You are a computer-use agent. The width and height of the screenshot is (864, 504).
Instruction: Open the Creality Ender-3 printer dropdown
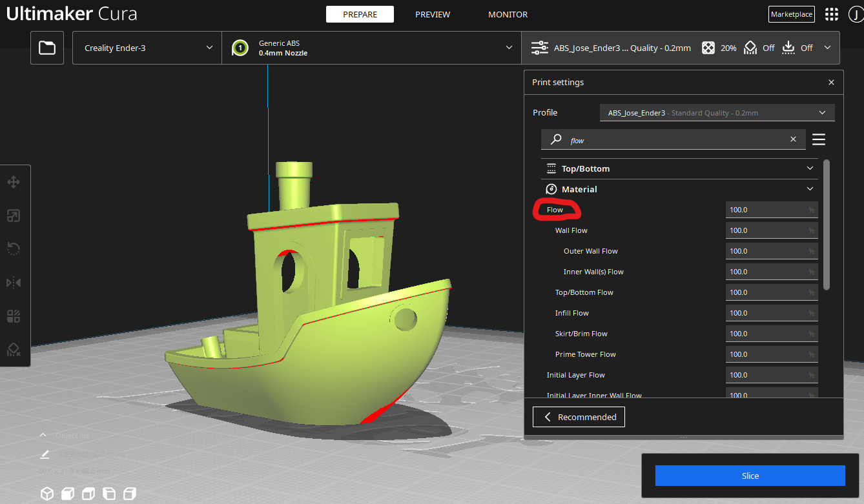pos(147,48)
